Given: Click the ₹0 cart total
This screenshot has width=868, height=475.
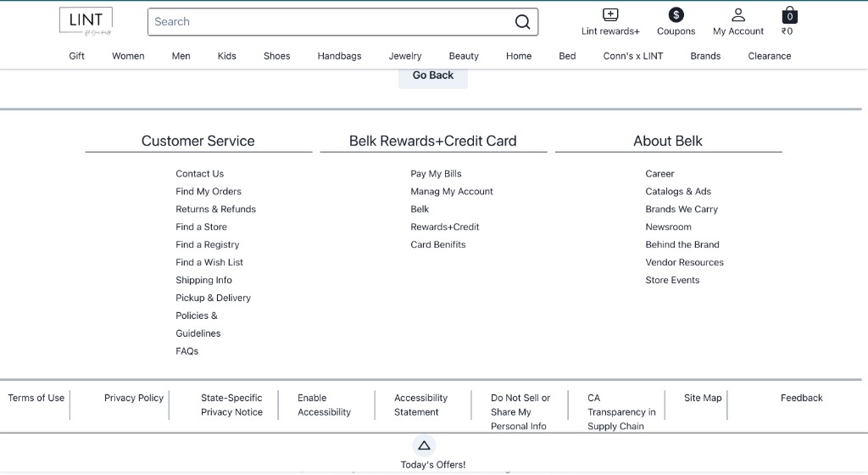Looking at the screenshot, I should (x=787, y=31).
